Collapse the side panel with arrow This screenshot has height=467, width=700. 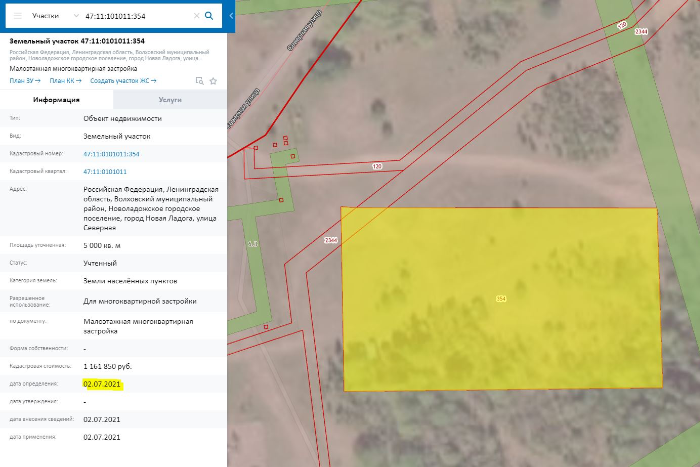231,16
